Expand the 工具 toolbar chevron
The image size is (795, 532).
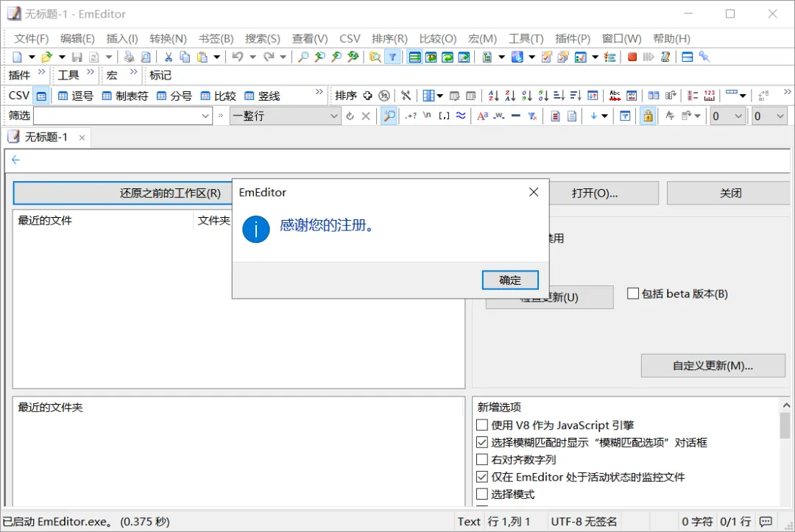point(91,72)
